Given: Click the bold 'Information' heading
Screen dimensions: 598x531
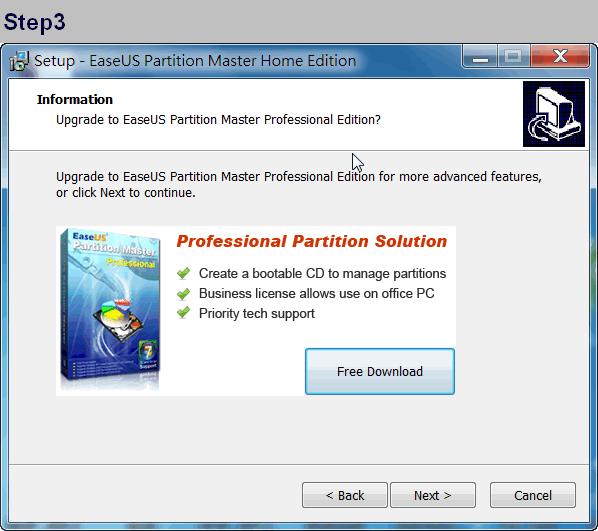Looking at the screenshot, I should [x=75, y=100].
